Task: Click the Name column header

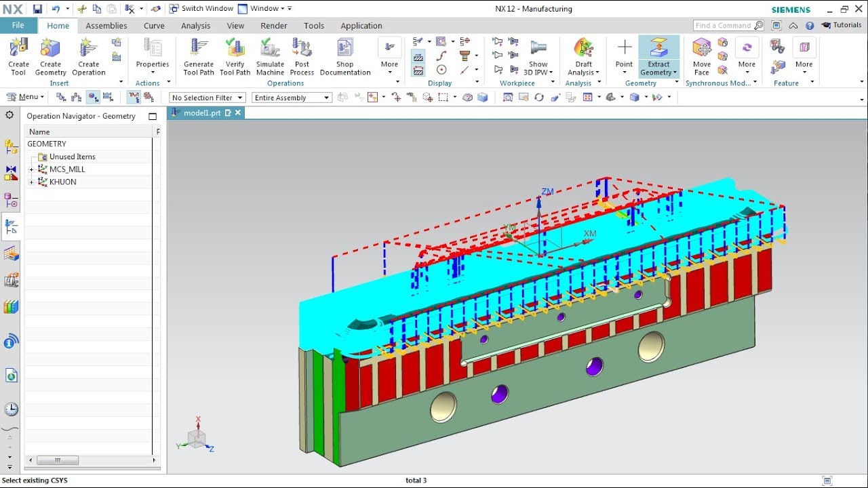Action: (x=39, y=131)
